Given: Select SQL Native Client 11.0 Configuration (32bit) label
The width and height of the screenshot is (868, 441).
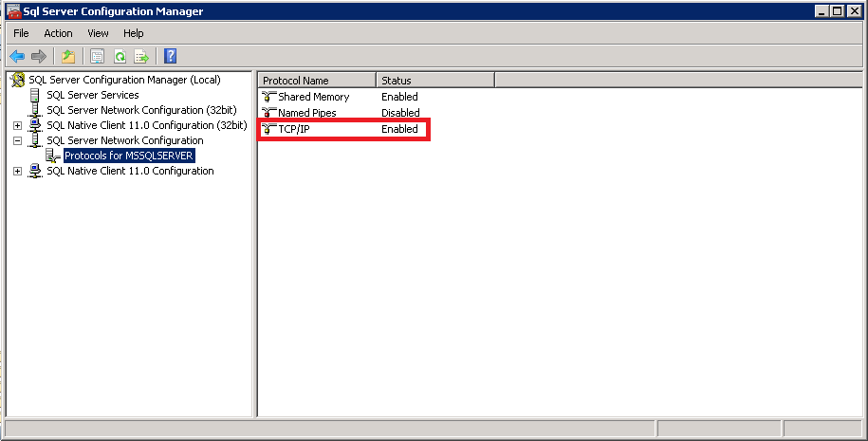Looking at the screenshot, I should 147,125.
